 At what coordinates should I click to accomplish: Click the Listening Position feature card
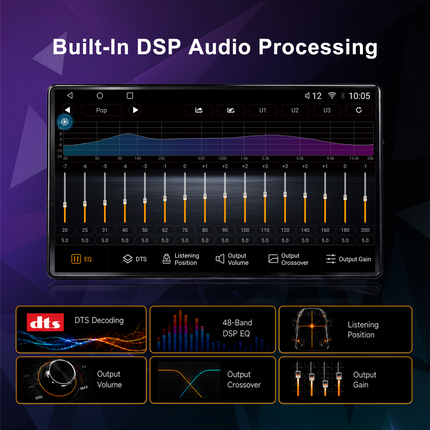point(345,329)
